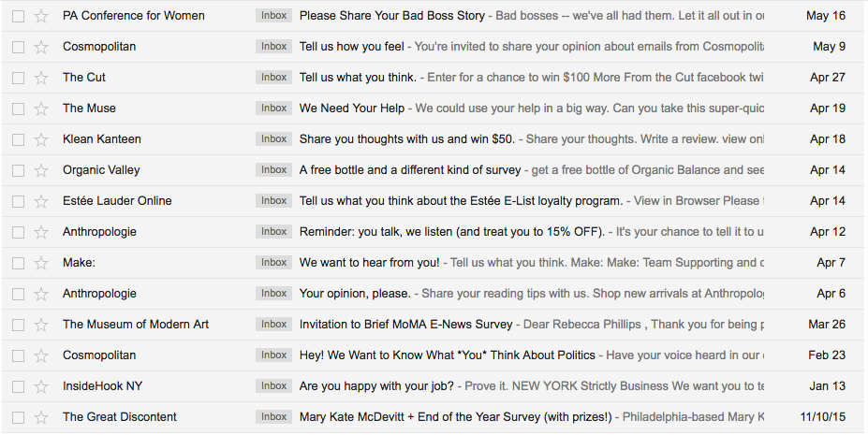Check the box for the Make: email

[18, 263]
